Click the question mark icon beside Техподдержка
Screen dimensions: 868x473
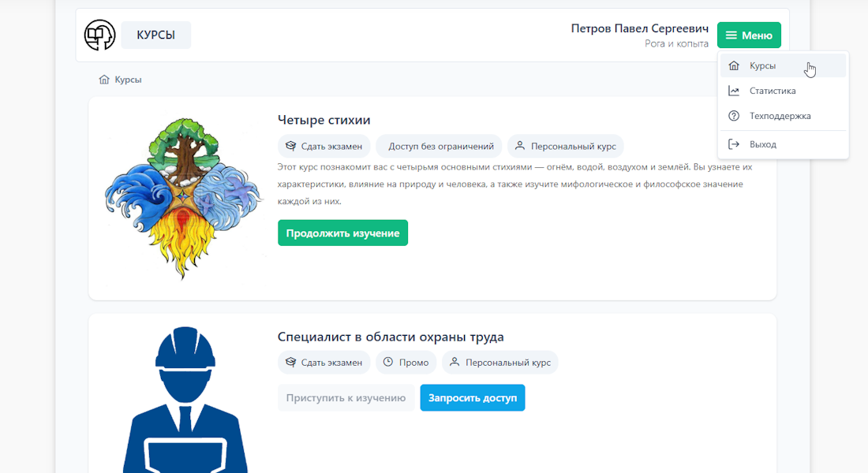click(734, 117)
